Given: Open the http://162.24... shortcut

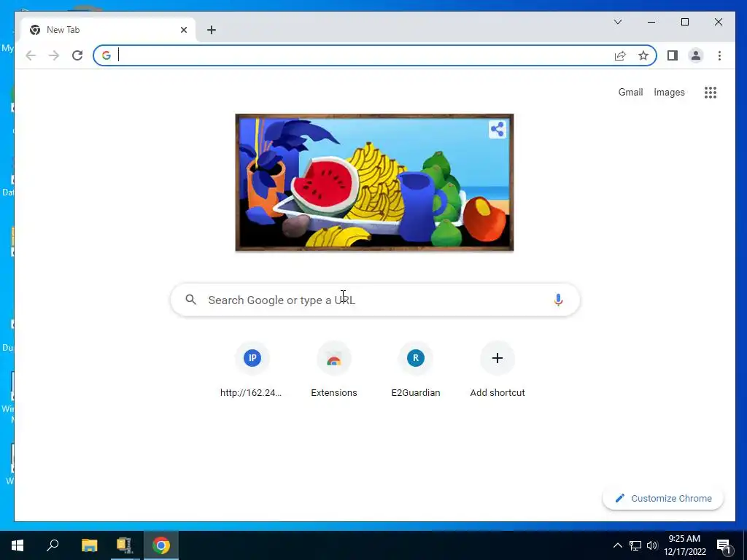Looking at the screenshot, I should click(252, 370).
